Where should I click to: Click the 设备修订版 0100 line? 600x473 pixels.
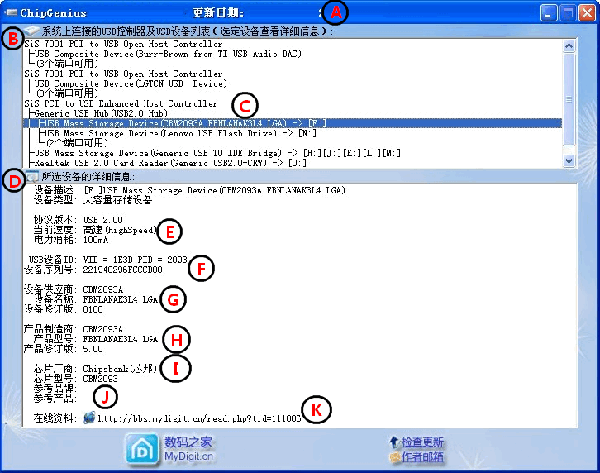pos(63,309)
